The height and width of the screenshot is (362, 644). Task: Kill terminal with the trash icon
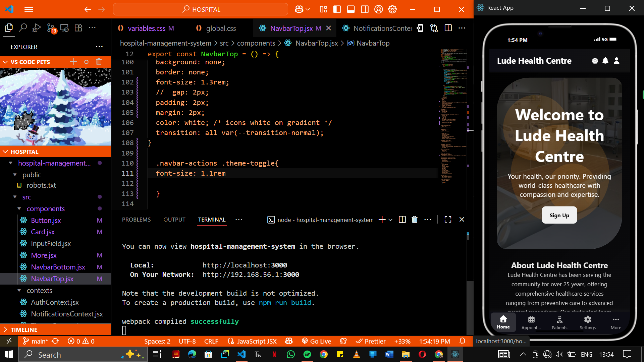(415, 220)
